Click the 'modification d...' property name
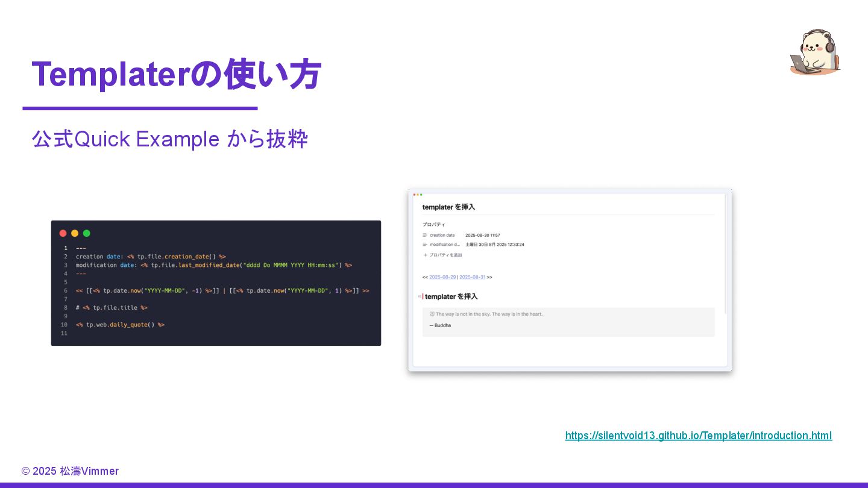868x488 pixels. (x=445, y=245)
